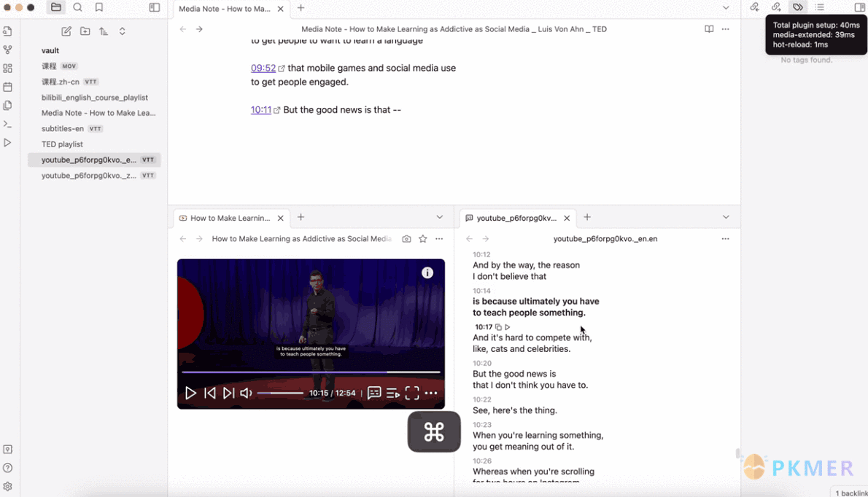The width and height of the screenshot is (868, 497).
Task: Open the subtitles-en VTT file
Action: click(x=94, y=128)
